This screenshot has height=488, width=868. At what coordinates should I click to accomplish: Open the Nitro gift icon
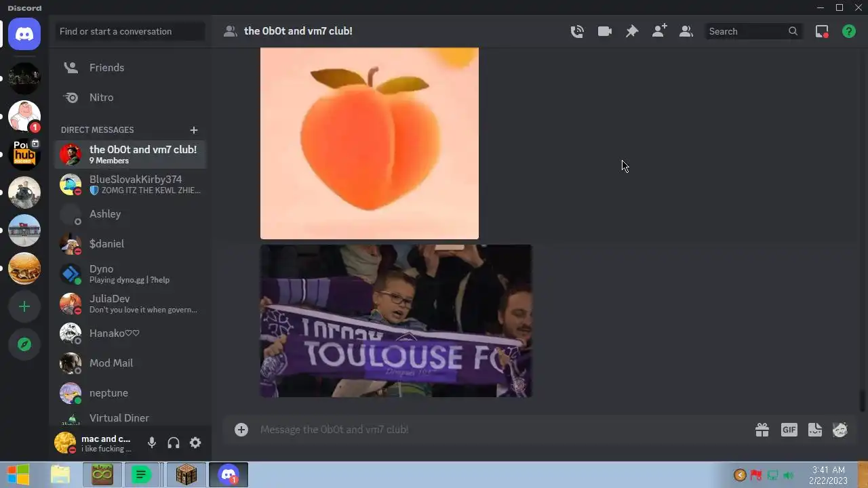[x=762, y=430]
